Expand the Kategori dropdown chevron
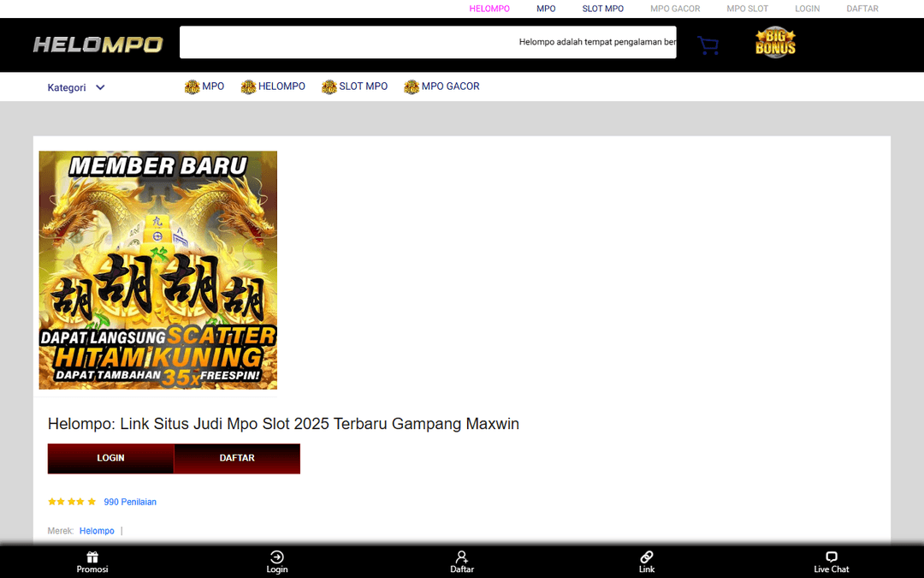Viewport: 924px width, 578px height. pos(100,87)
